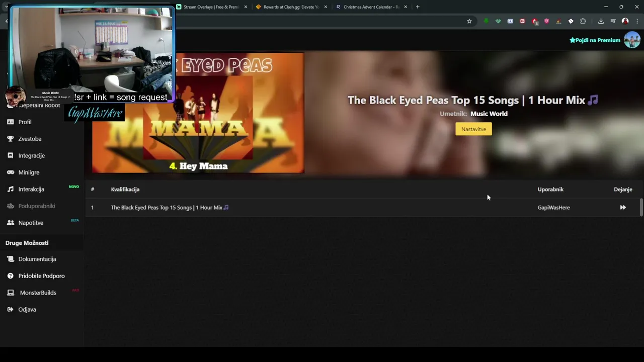644x362 pixels.
Task: Click the Kvalifikacija column header
Action: tap(125, 189)
